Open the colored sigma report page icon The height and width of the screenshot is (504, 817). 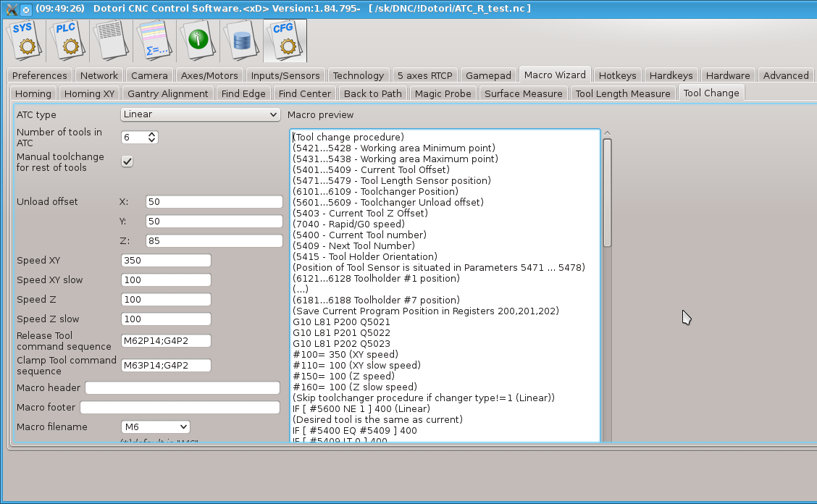[155, 41]
